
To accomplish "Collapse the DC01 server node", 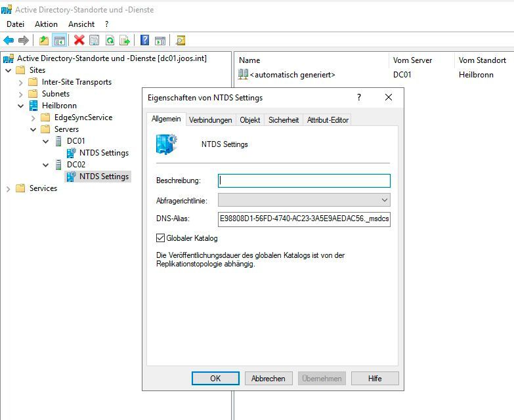I will coord(45,141).
